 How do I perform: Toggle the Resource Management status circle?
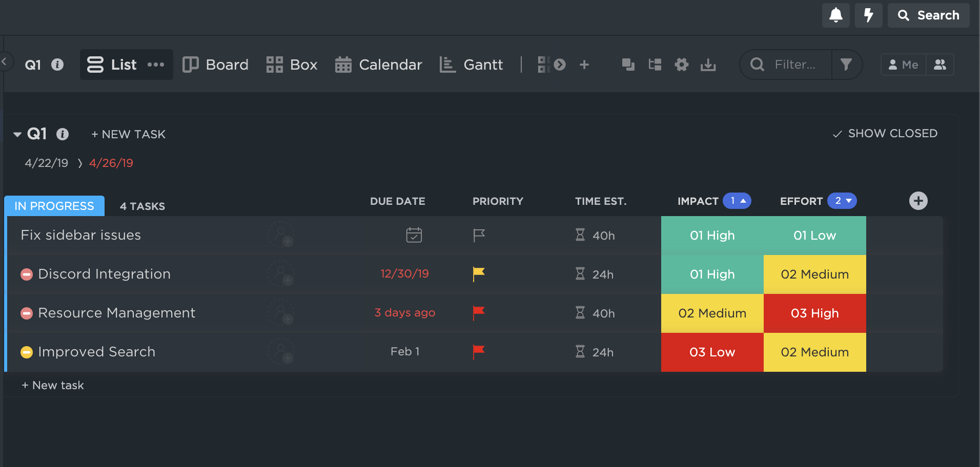click(27, 313)
